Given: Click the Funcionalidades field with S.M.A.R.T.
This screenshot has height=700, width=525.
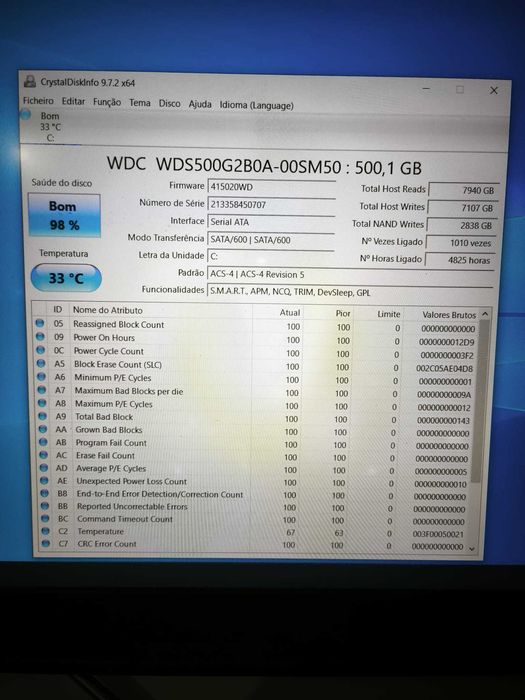Looking at the screenshot, I should [x=350, y=292].
